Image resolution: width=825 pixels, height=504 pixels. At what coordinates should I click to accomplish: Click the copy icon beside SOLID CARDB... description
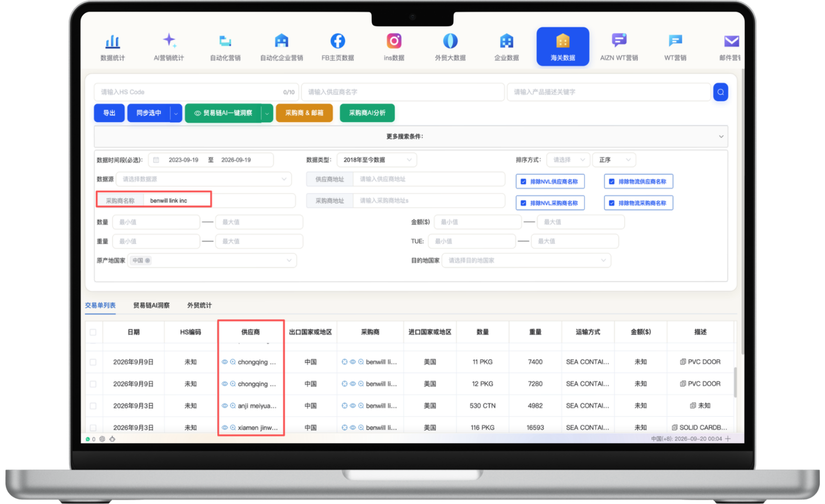[675, 428]
